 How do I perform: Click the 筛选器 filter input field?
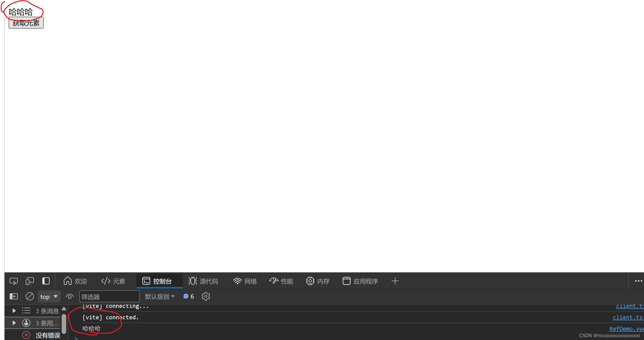[109, 297]
